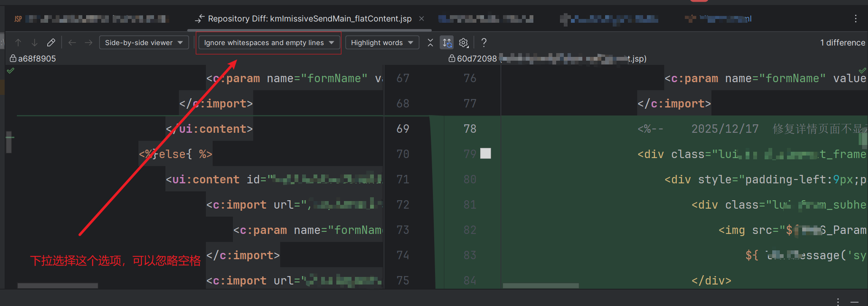Click revision hash 60d72098
The image size is (868, 306).
click(x=477, y=59)
